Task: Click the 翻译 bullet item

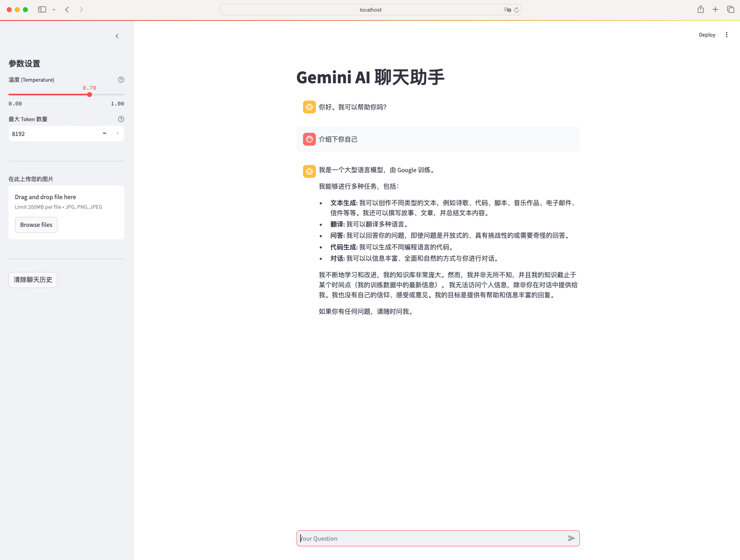Action: [x=370, y=224]
